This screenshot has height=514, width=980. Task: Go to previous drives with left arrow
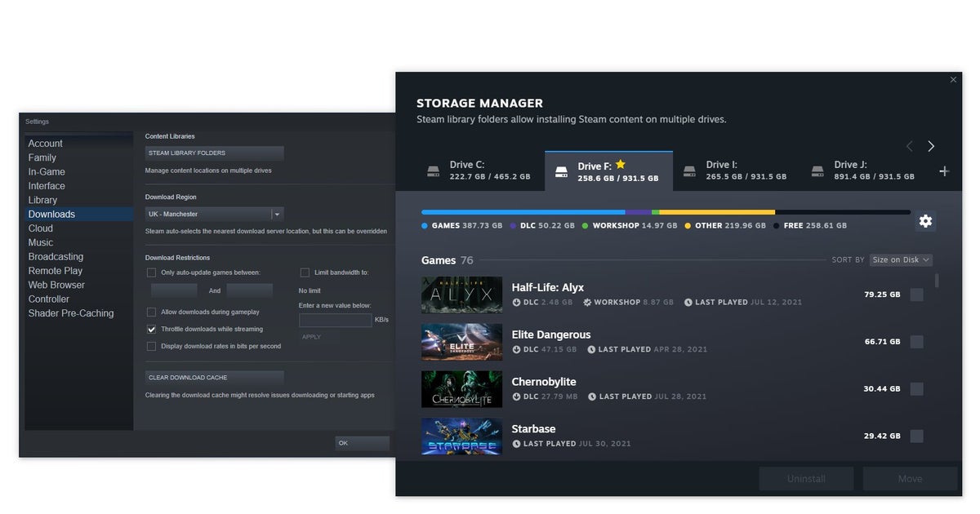(909, 146)
